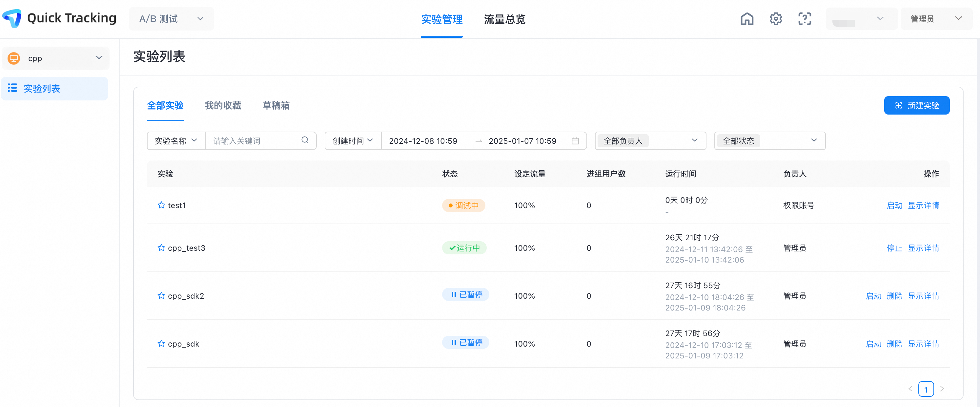
Task: Switch to the 流量总览 tab
Action: tap(504, 19)
